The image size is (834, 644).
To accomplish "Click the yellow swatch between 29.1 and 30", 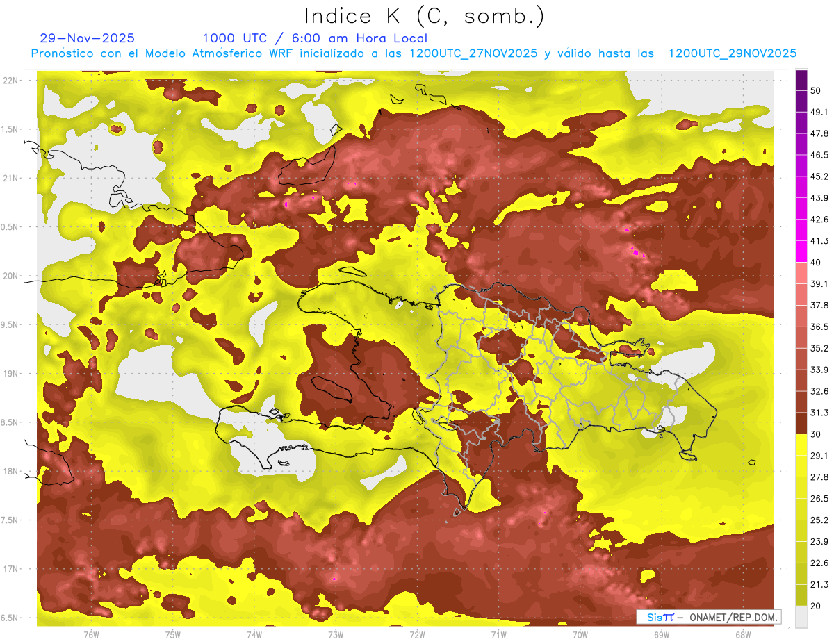I will 802,445.
